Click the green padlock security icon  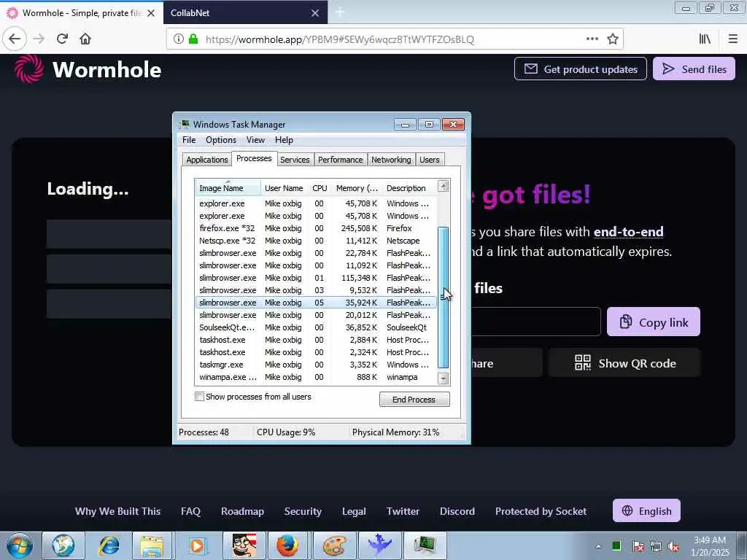point(193,39)
